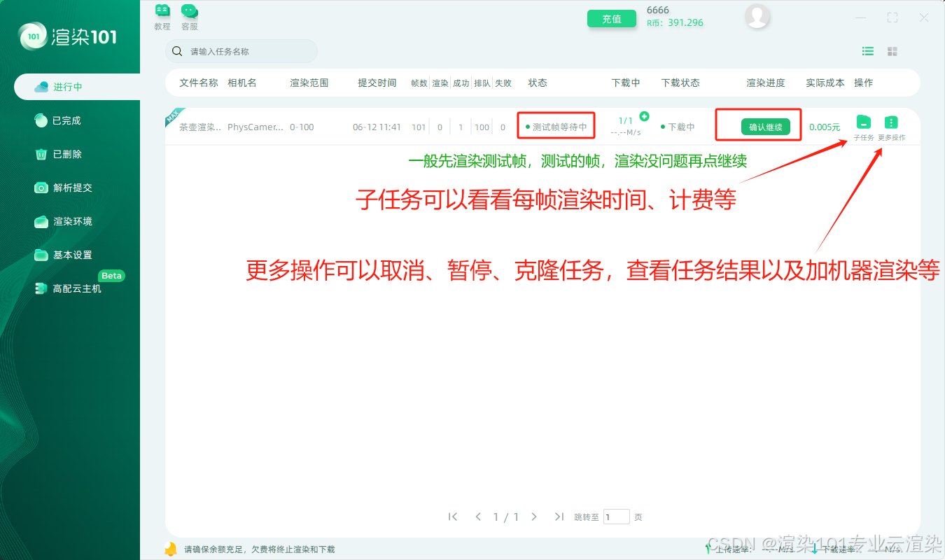945x560 pixels.
Task: Minimize the application window
Action: (861, 17)
